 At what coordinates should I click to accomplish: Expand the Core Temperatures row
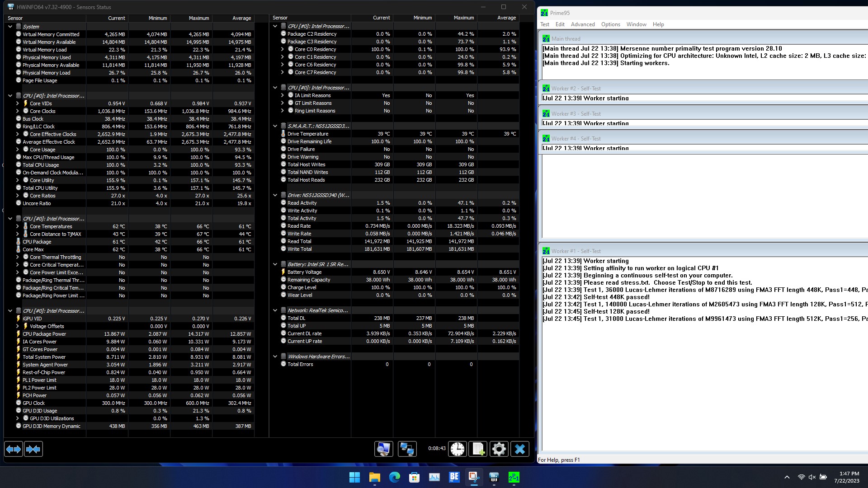pos(18,226)
